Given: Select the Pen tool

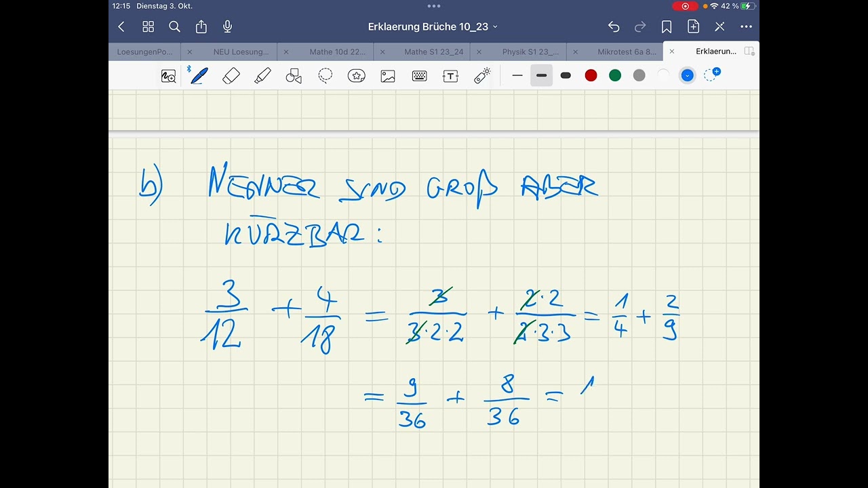Looking at the screenshot, I should click(x=198, y=75).
